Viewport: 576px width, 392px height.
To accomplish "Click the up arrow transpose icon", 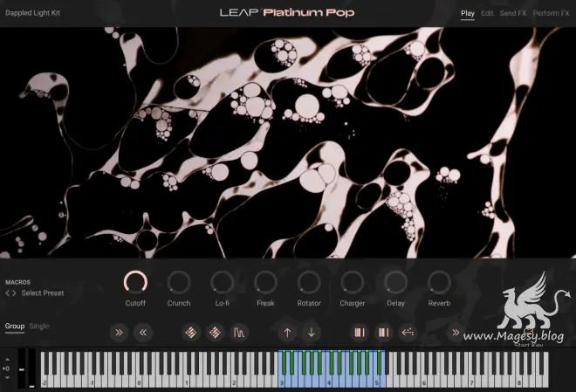I will [x=287, y=333].
